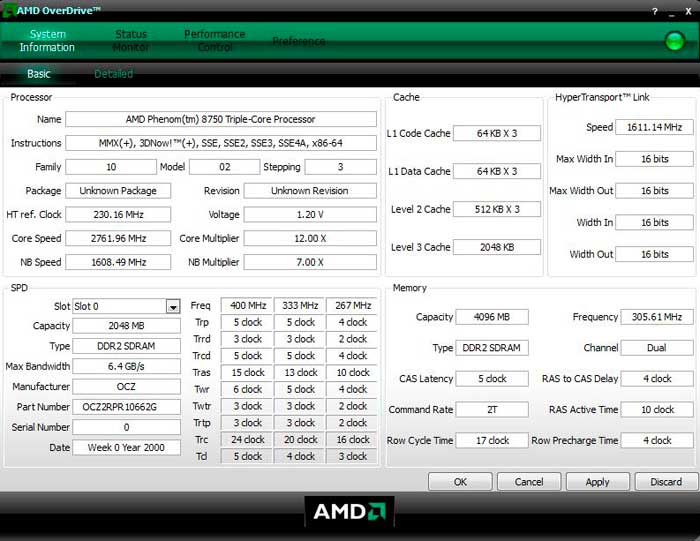Click Memory Capacity 4096 MB field
700x541 pixels.
pyautogui.click(x=492, y=317)
